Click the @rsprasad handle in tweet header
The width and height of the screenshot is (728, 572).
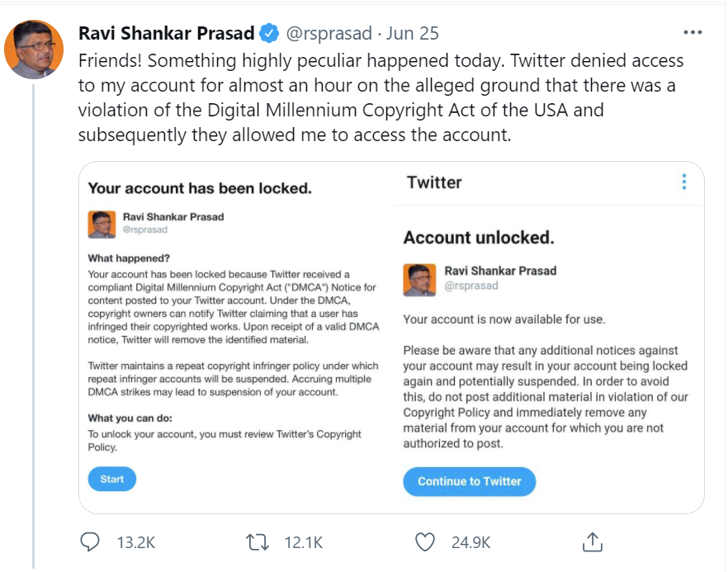coord(329,33)
